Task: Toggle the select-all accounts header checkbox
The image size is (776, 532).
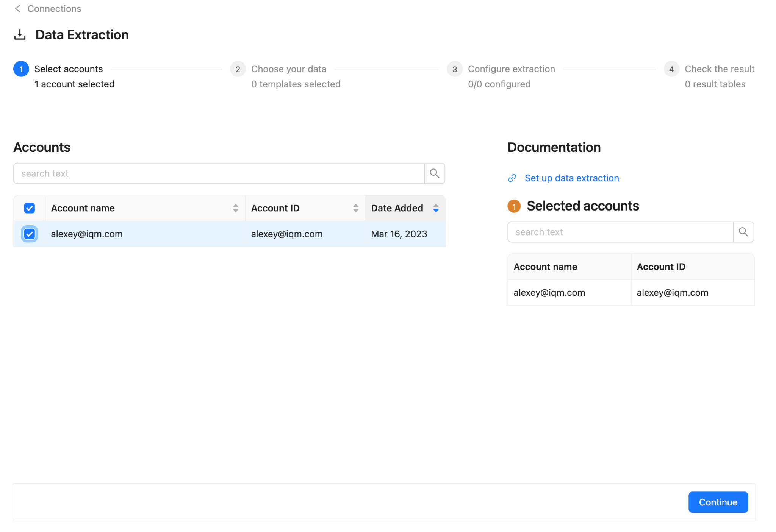Action: [30, 208]
